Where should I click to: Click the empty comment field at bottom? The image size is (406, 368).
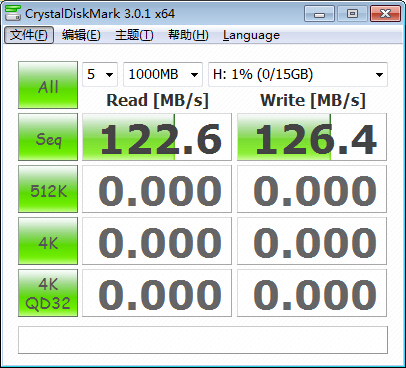tap(203, 340)
